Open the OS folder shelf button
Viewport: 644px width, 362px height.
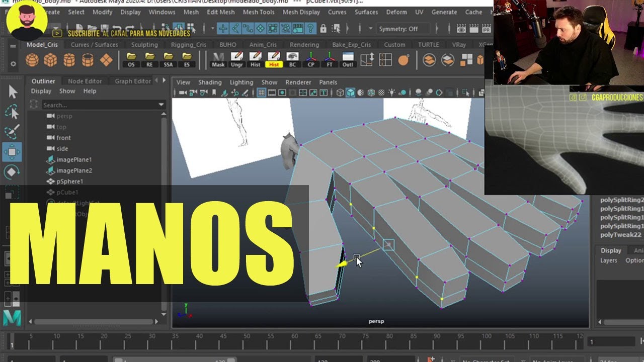tap(131, 60)
